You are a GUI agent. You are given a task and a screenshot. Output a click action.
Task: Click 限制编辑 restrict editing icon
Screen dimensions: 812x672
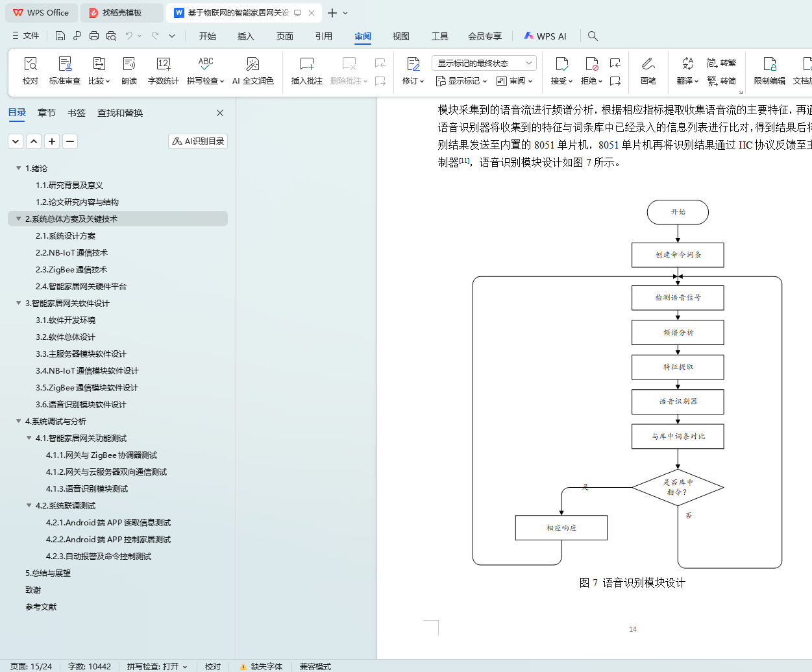pos(769,71)
